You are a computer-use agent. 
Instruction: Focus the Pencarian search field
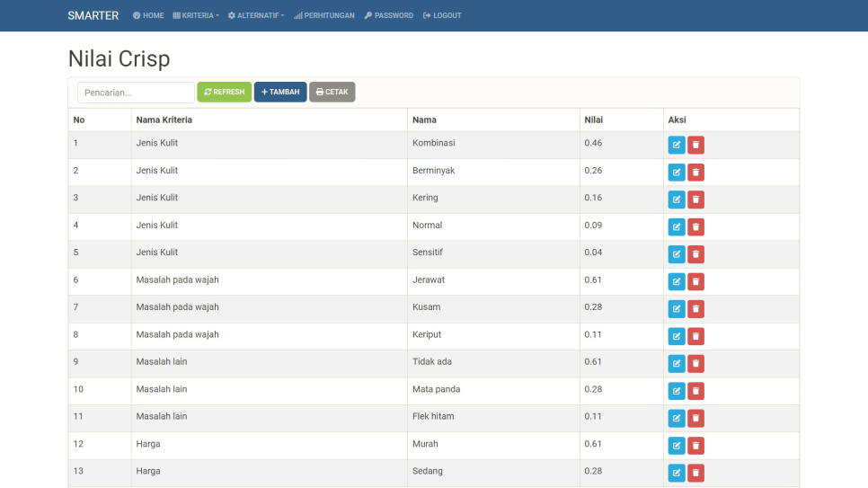136,93
